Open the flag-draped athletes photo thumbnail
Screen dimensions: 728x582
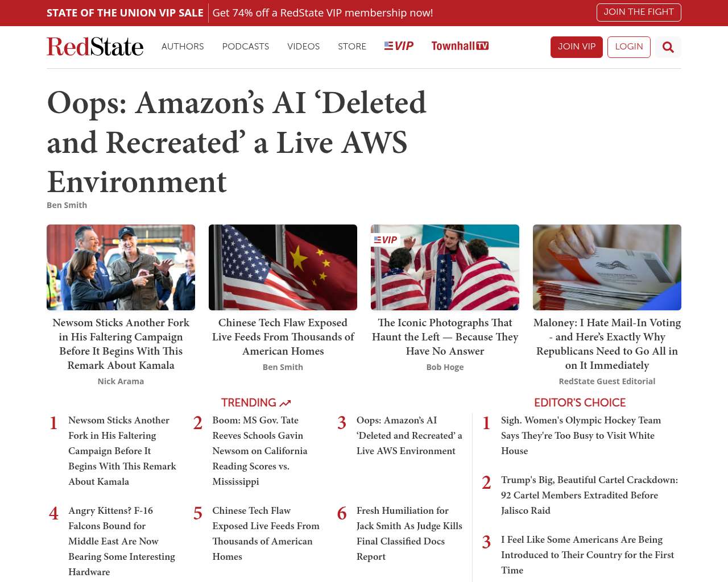[445, 267]
